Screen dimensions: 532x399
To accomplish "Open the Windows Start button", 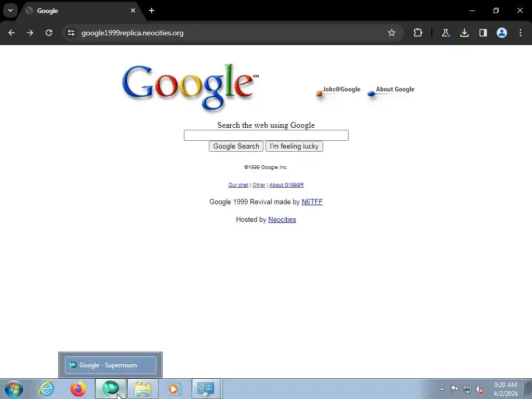I will point(14,389).
